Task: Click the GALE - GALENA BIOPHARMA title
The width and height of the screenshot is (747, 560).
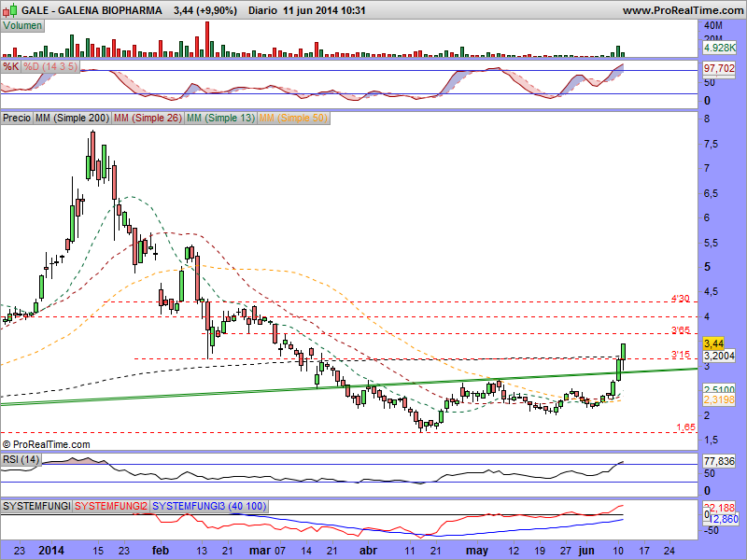Action: (92, 10)
